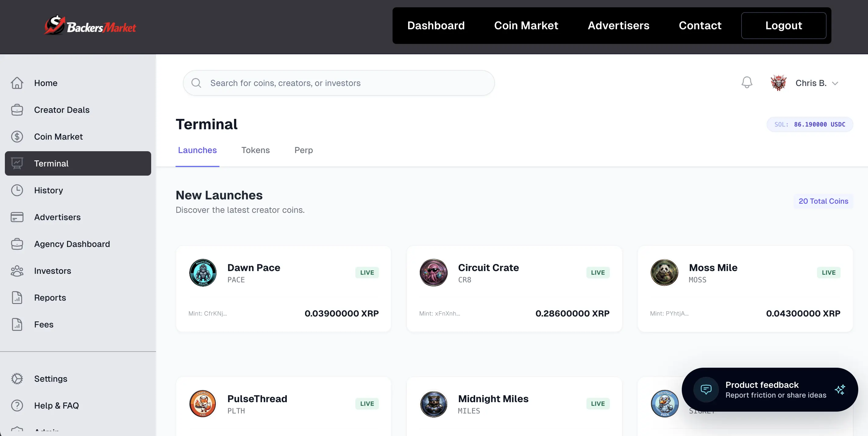This screenshot has height=436, width=868.
Task: Click the Settings gear icon
Action: point(17,379)
